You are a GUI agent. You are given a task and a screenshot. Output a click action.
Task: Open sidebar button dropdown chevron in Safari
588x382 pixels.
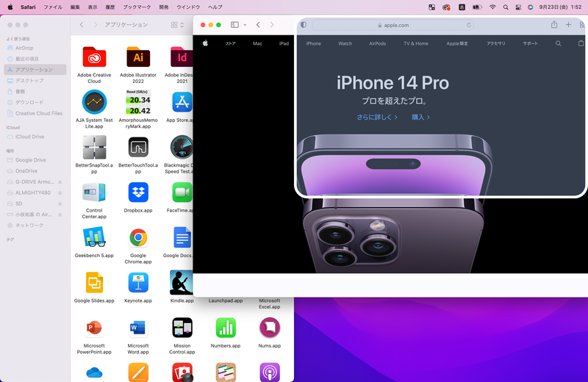[x=245, y=25]
